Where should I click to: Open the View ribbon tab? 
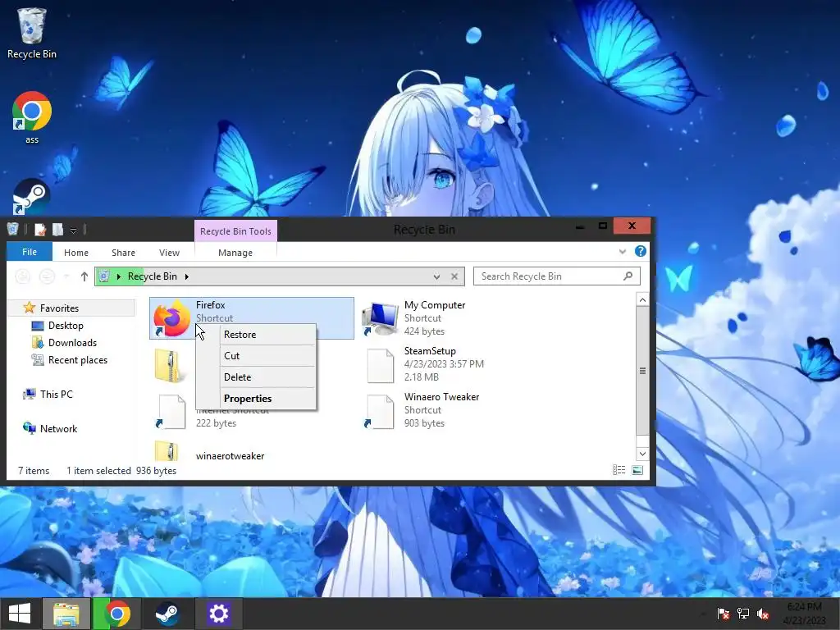coord(169,253)
